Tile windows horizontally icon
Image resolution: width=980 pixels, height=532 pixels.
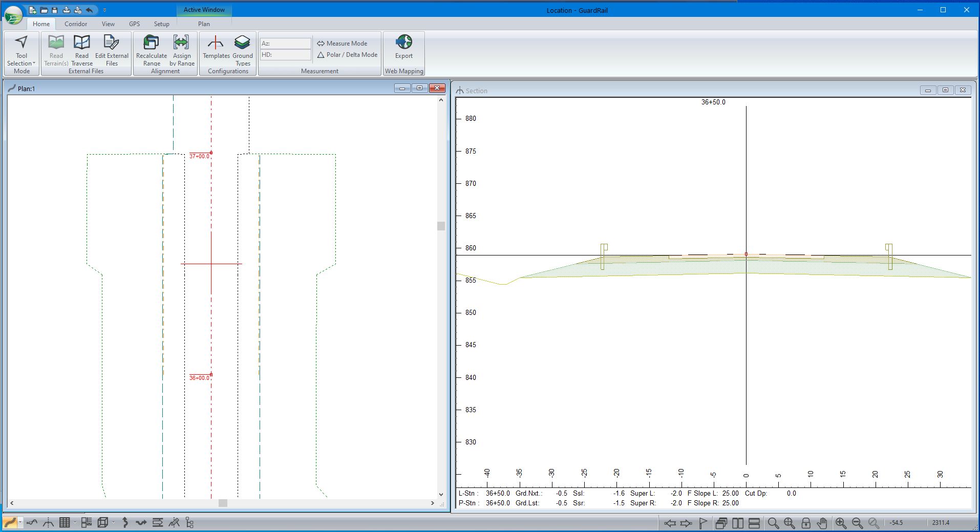tap(754, 523)
